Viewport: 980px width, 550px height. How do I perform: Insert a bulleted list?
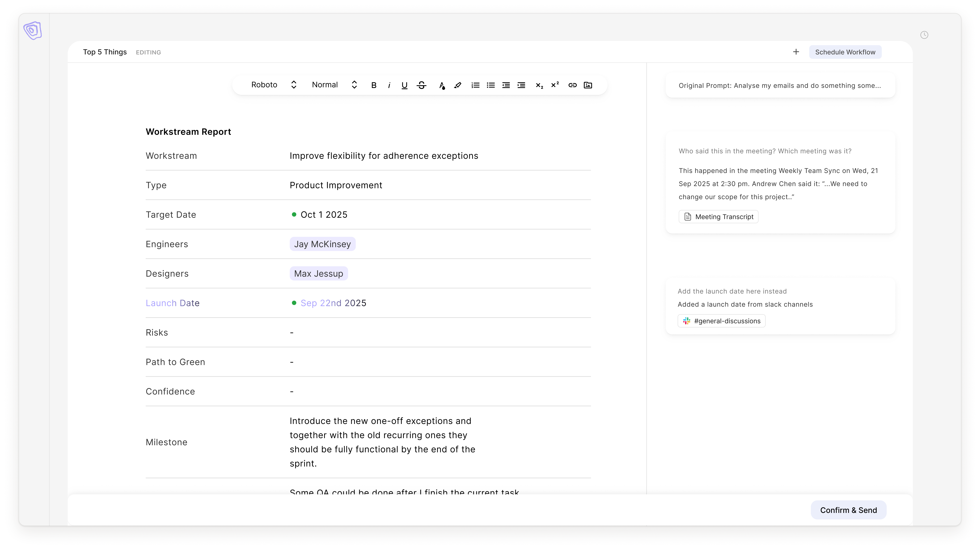(490, 85)
